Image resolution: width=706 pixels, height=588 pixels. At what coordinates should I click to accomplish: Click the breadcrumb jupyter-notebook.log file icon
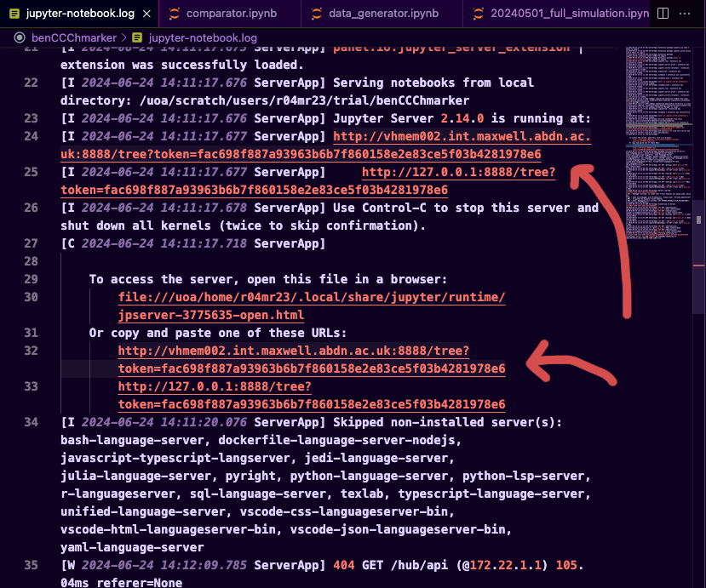tap(137, 37)
